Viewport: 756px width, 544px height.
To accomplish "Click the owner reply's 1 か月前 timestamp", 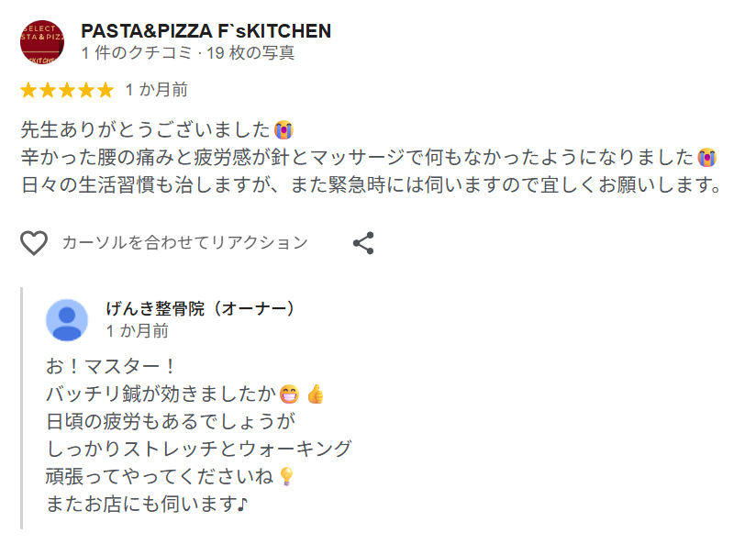I will 138,330.
